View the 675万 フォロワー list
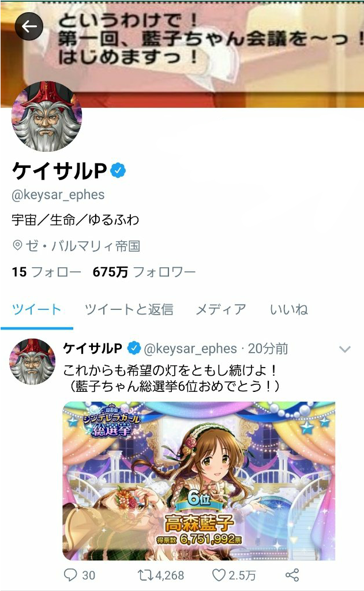Viewport: 364px width, 591px height. click(144, 272)
